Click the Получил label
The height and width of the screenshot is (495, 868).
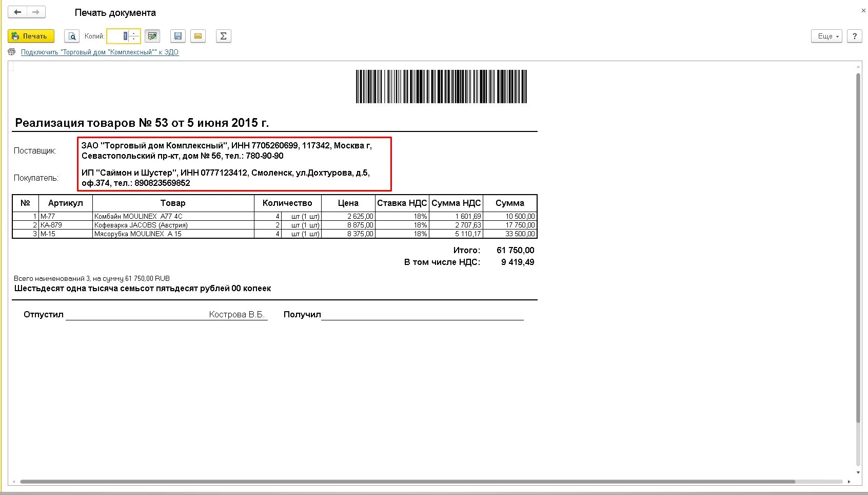(x=302, y=314)
